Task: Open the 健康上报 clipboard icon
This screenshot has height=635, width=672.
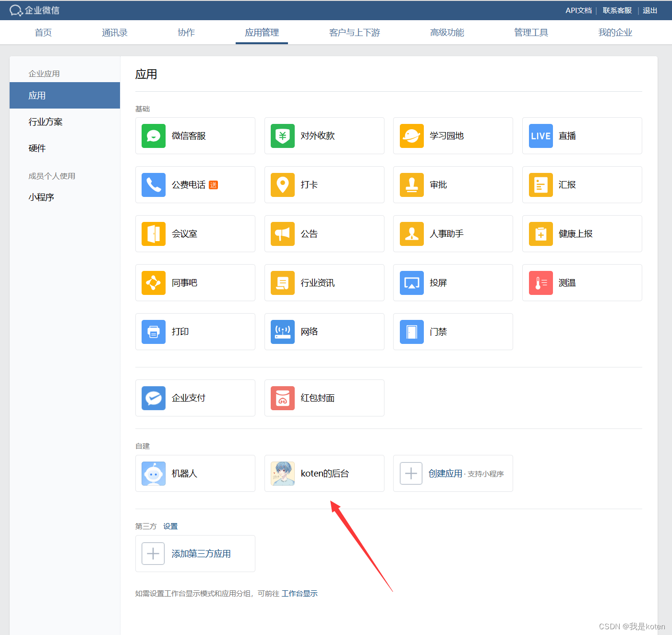Action: point(541,234)
